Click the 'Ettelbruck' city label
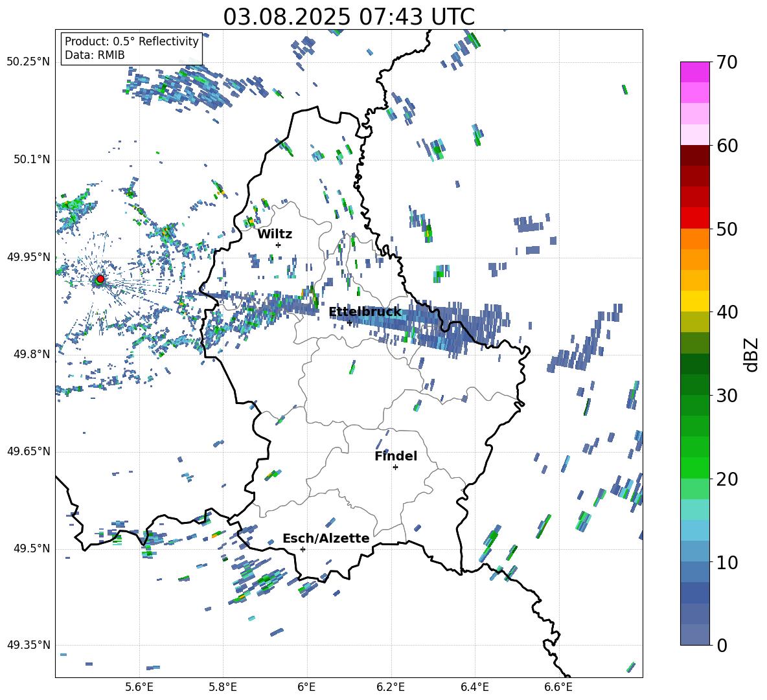Viewport: 767px width, 700px height. tap(365, 312)
